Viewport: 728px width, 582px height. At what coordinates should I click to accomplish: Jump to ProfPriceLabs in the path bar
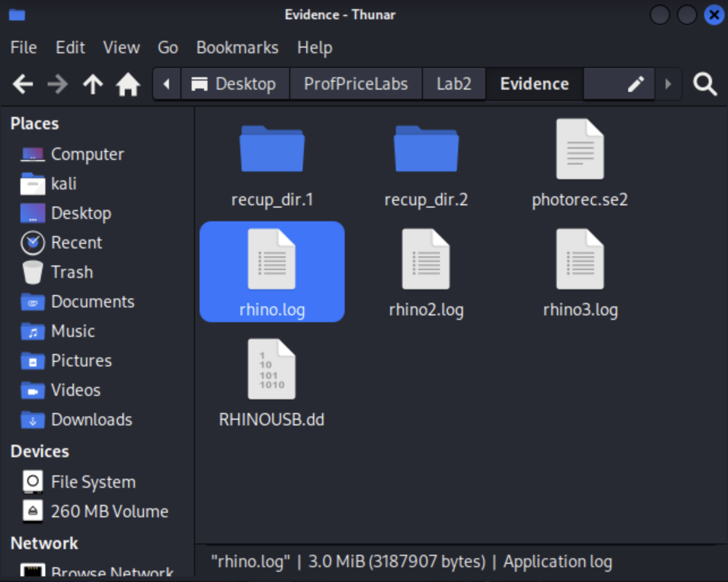(x=355, y=85)
